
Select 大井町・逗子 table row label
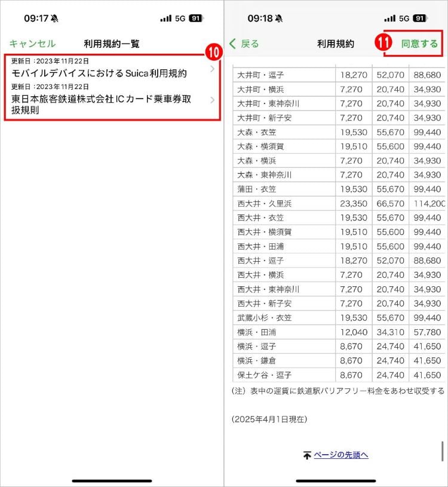click(260, 75)
